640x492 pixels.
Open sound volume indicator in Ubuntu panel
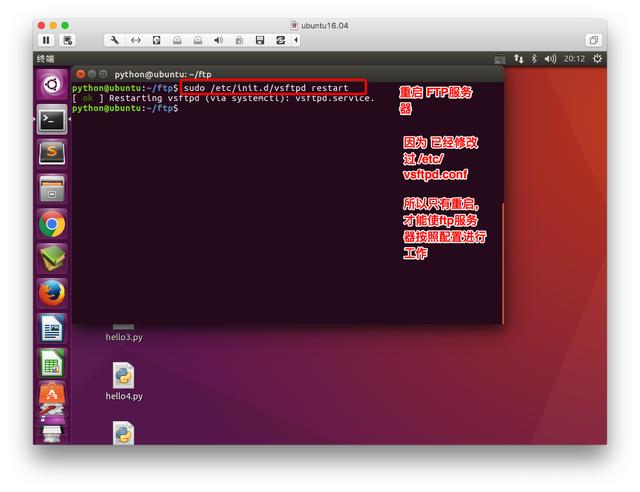pos(550,59)
